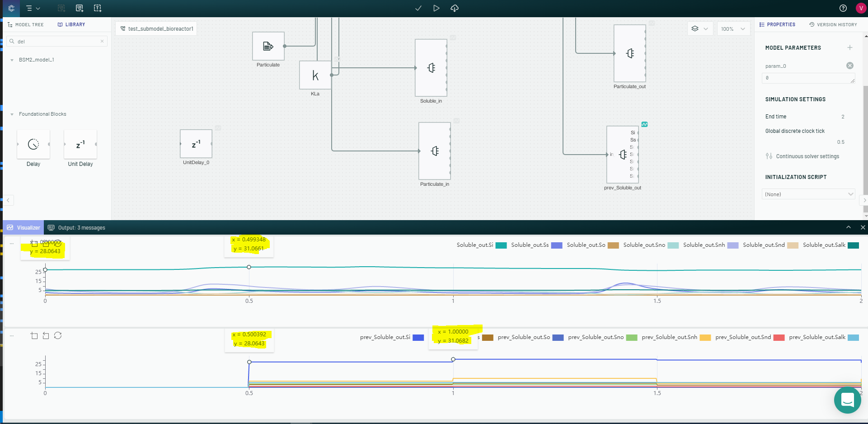Click the global discrete clock tick value 0.5

click(840, 142)
